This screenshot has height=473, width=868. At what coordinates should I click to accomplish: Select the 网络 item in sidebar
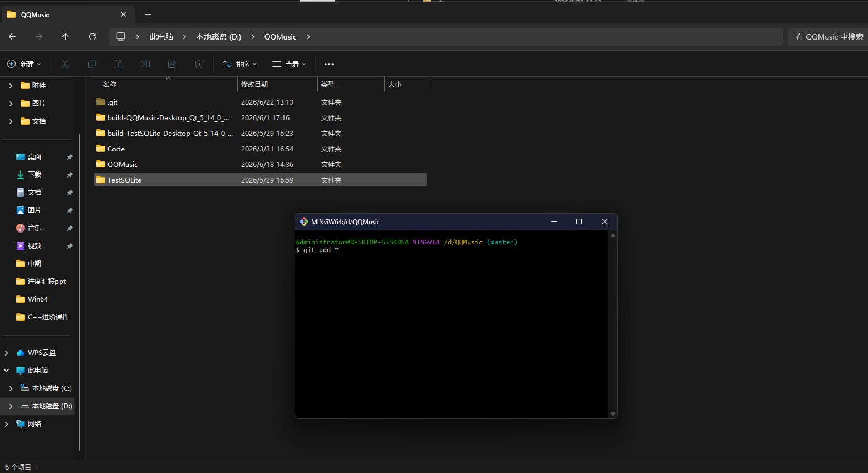pyautogui.click(x=35, y=424)
